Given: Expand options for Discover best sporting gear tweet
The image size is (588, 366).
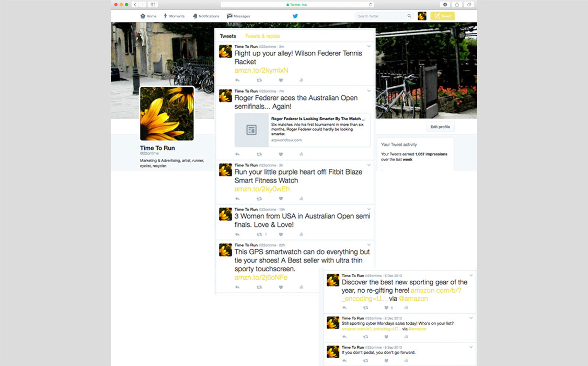Looking at the screenshot, I should [x=471, y=276].
